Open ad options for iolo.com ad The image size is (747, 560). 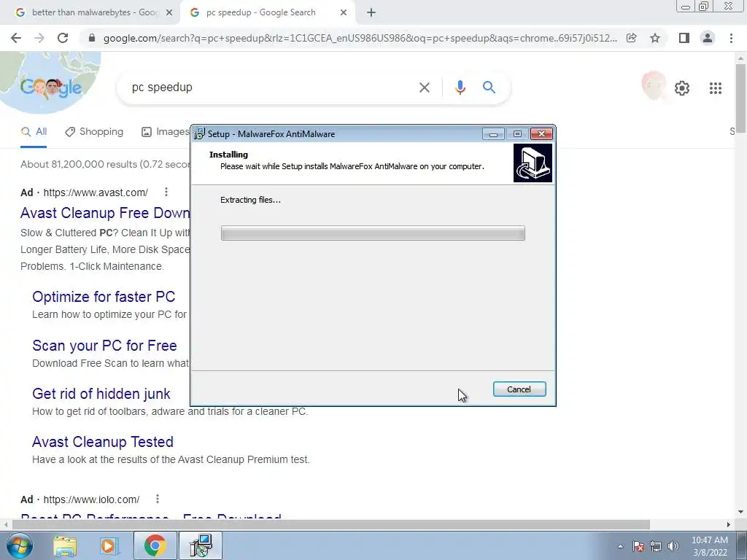pyautogui.click(x=158, y=499)
